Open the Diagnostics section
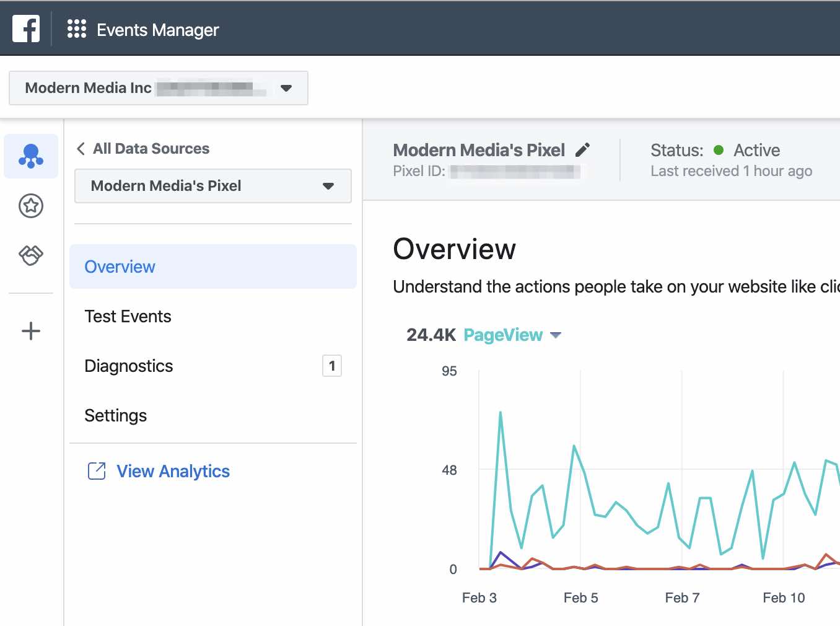 click(213, 366)
